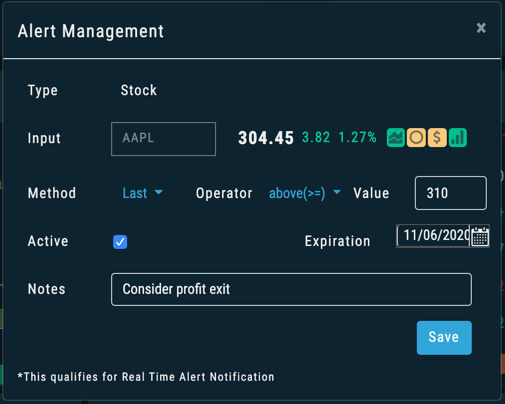Screen dimensions: 505x404
Task: Uncheck the Active checkbox
Action: tap(120, 242)
